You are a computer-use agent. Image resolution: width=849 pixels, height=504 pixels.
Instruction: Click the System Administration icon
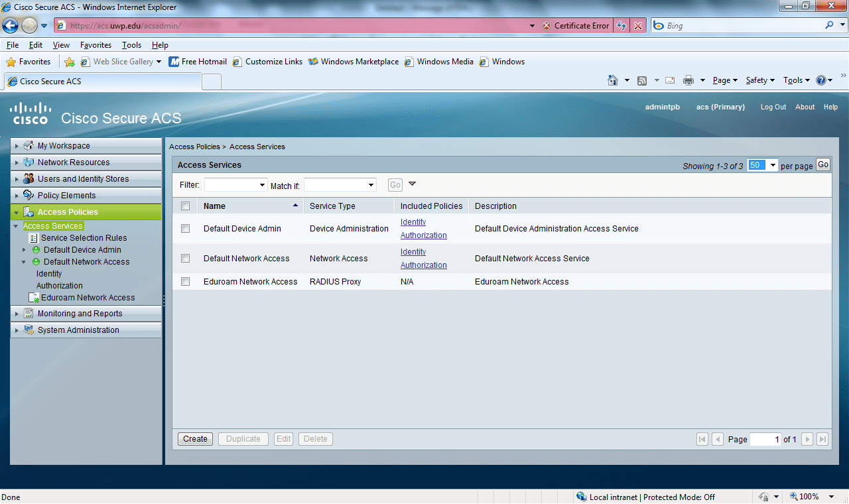pyautogui.click(x=29, y=330)
